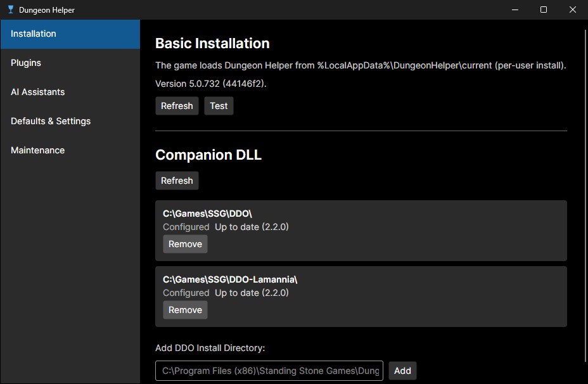This screenshot has width=588, height=384.
Task: Click Version 5.0.732 (44146f2) text
Action: pos(211,84)
